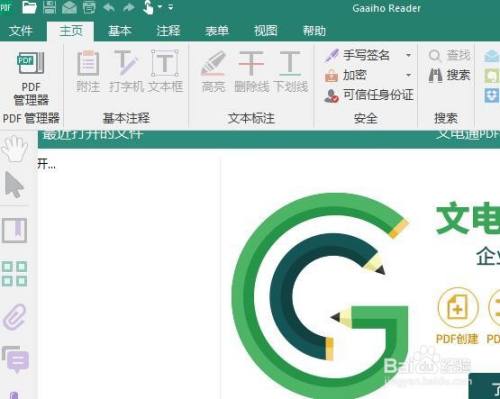This screenshot has height=399, width=500.
Task: Click the 手写签名 handwritten signature button
Action: (357, 55)
